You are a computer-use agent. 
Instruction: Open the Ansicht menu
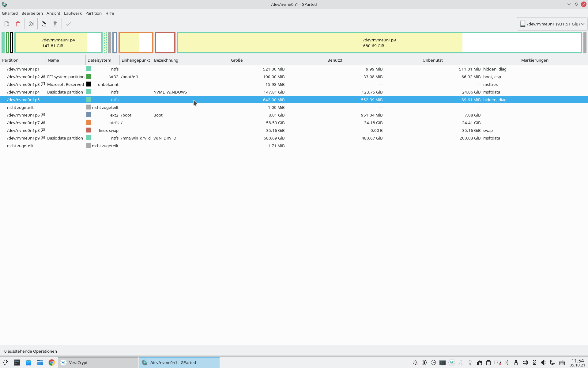tap(53, 13)
